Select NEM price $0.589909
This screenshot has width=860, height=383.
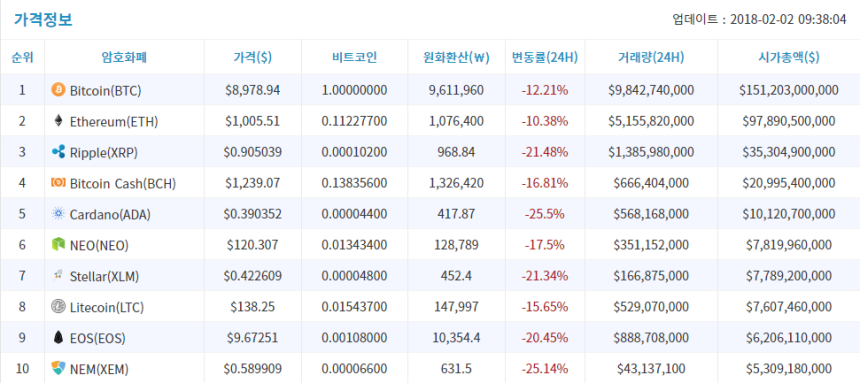253,368
